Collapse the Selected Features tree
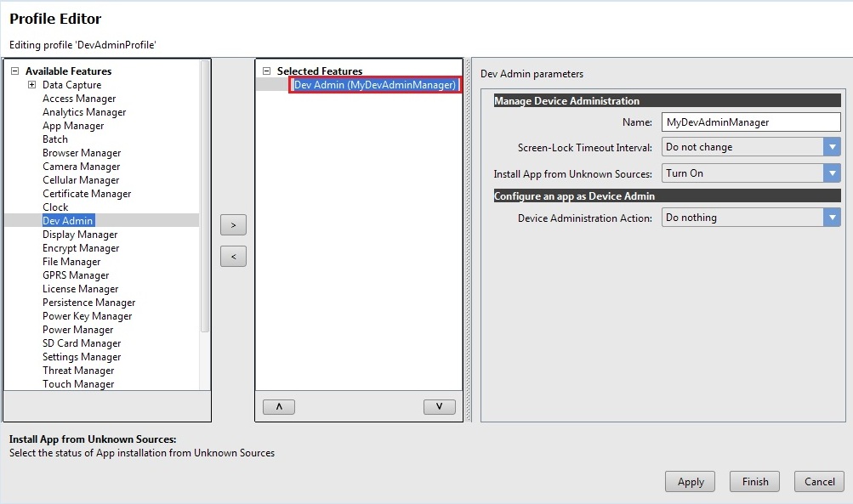The image size is (853, 504). (266, 71)
